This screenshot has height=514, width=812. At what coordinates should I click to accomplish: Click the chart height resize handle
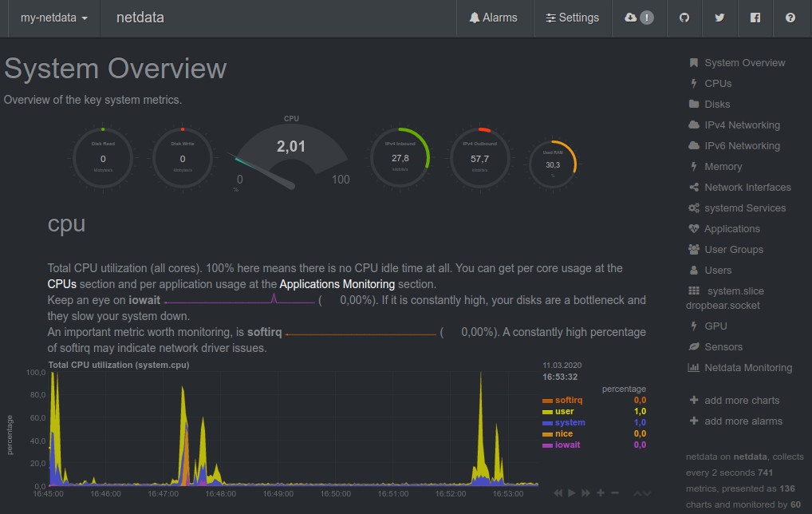click(x=641, y=493)
